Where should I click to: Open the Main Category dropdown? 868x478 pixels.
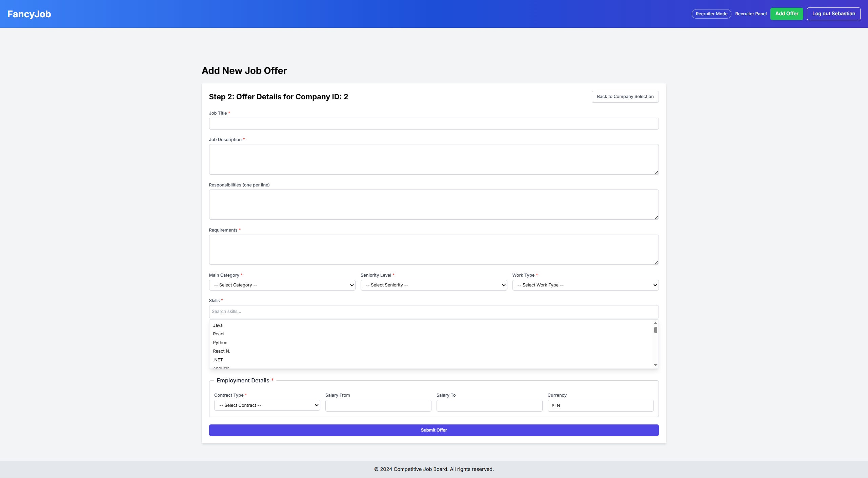point(282,285)
